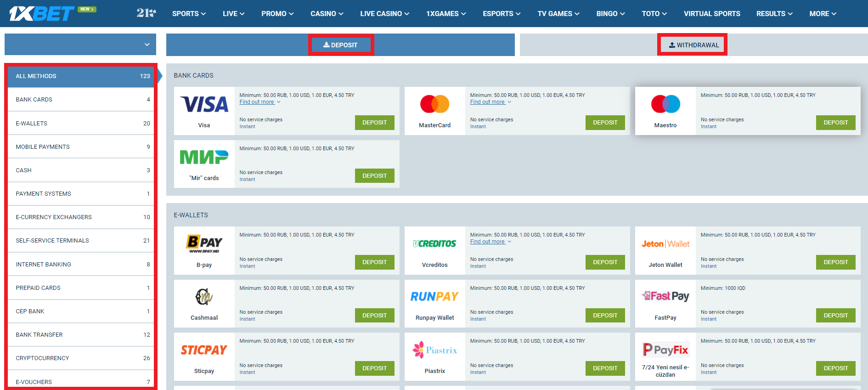Click the Visa card logo
The image size is (868, 390).
[204, 104]
